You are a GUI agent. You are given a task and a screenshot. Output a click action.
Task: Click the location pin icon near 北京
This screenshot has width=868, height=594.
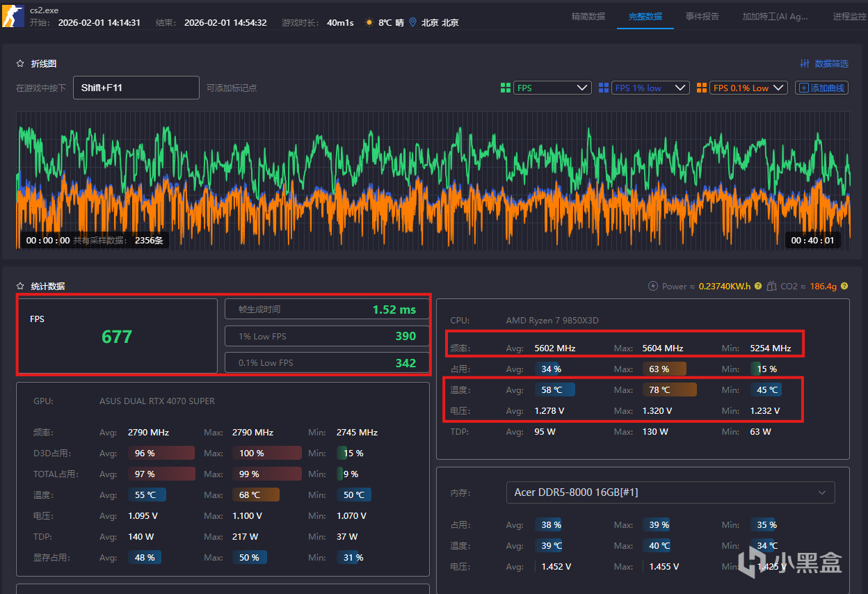pyautogui.click(x=412, y=22)
